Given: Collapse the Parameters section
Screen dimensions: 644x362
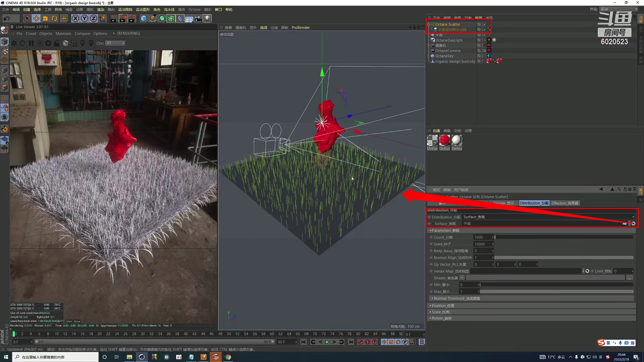Looking at the screenshot, I should coord(430,230).
